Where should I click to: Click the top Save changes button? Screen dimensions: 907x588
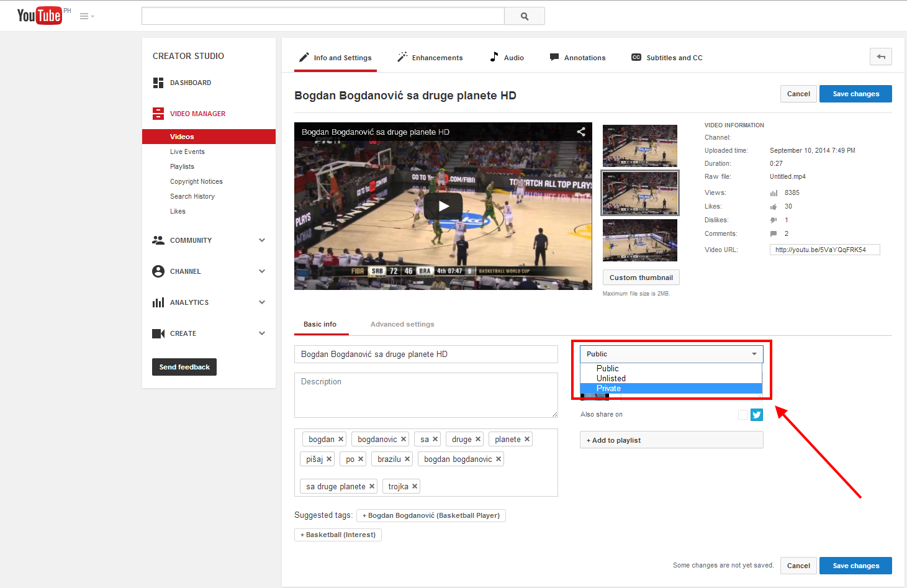tap(855, 94)
